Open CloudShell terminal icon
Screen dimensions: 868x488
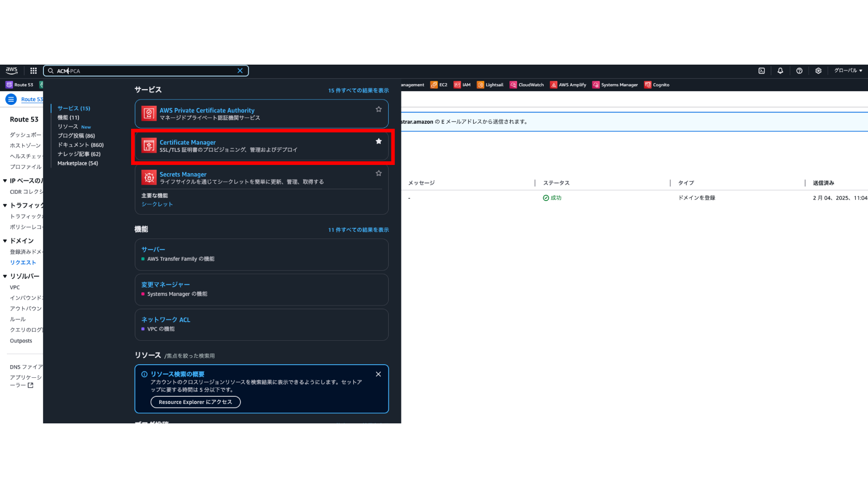pos(762,70)
